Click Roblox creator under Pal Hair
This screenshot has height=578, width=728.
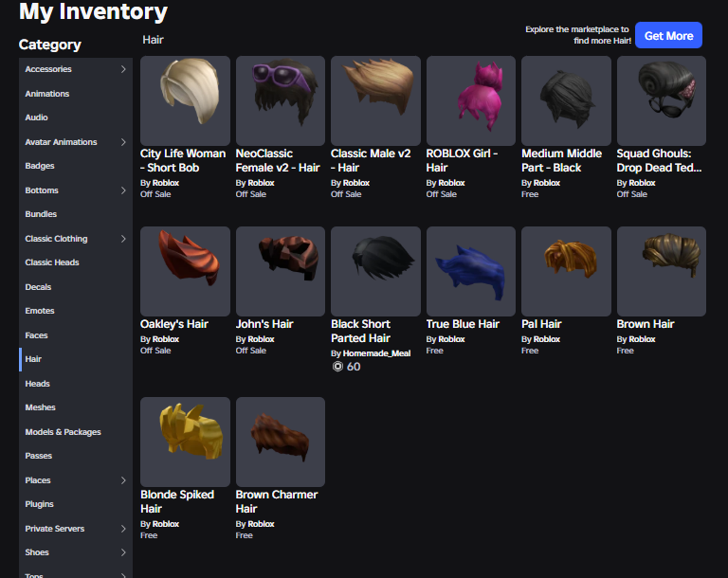click(546, 339)
